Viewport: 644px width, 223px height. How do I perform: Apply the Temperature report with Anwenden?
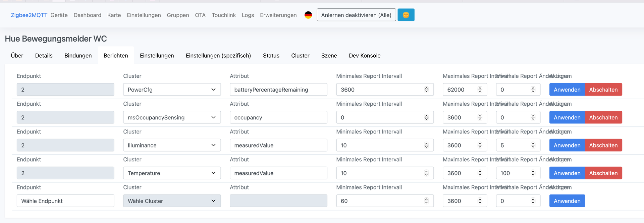point(567,173)
